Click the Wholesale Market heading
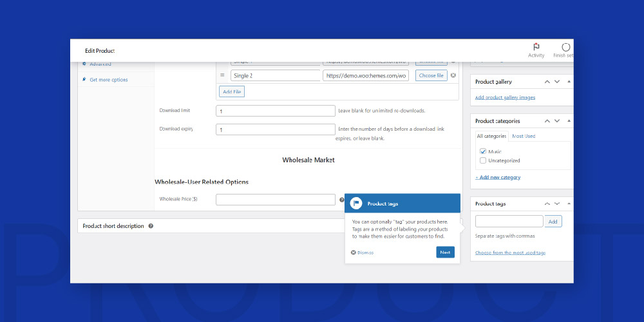The width and height of the screenshot is (644, 322). (x=308, y=160)
